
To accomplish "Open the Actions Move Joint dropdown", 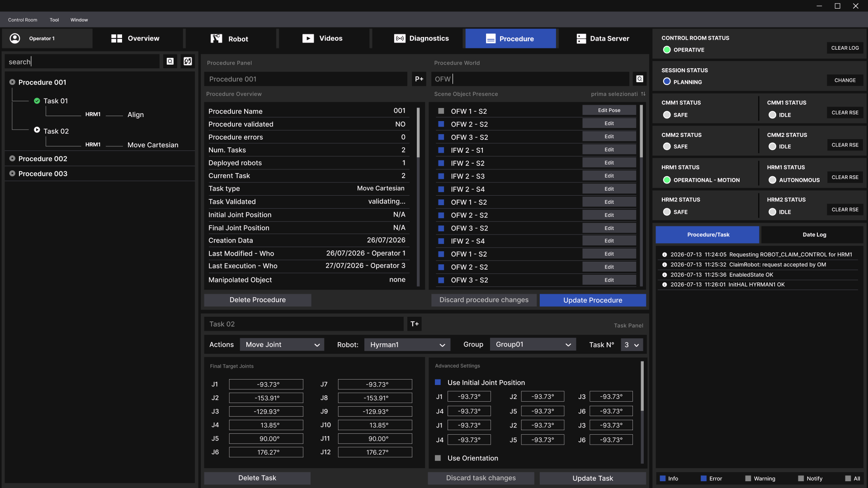I will coord(282,345).
